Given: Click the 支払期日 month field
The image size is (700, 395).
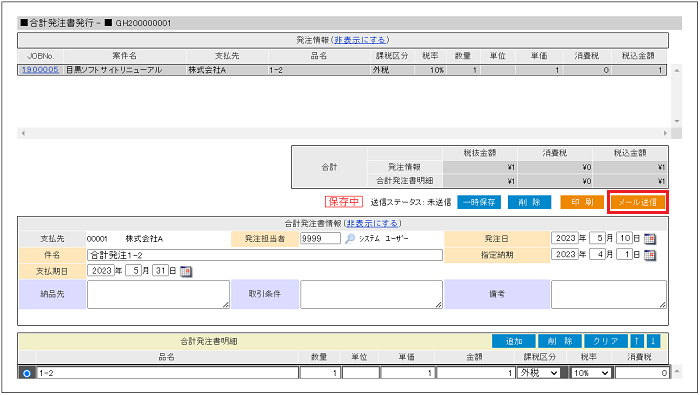Looking at the screenshot, I should click(133, 270).
